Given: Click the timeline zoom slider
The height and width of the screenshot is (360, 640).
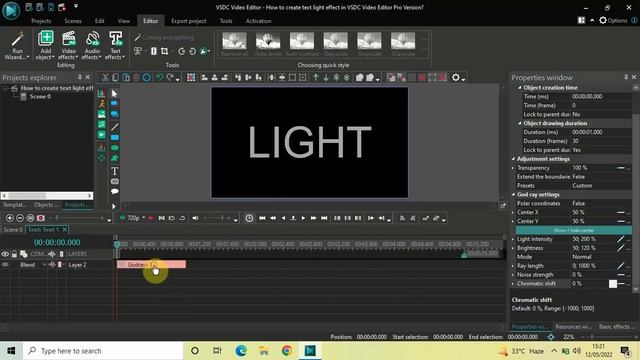Looking at the screenshot, I should click(80, 218).
